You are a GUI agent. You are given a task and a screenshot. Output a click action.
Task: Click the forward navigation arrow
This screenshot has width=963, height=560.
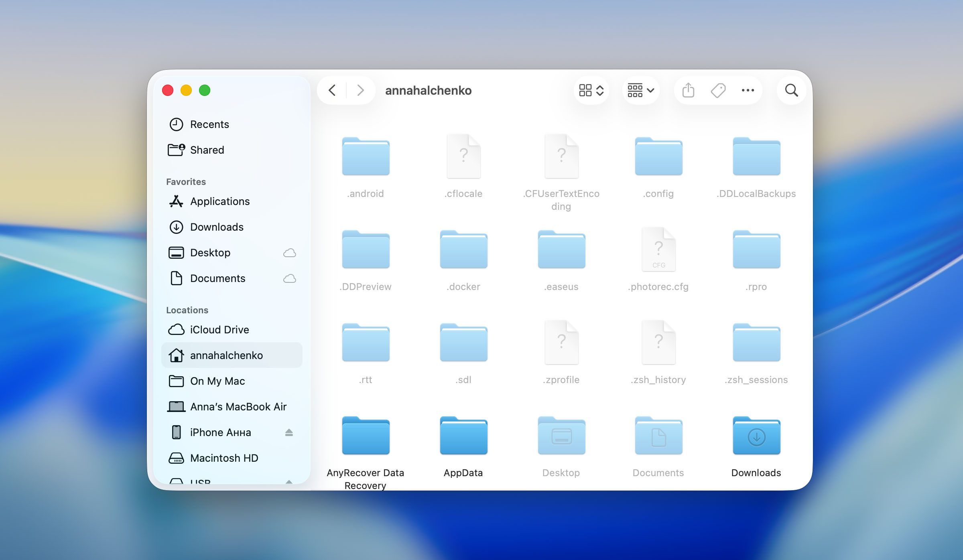360,90
